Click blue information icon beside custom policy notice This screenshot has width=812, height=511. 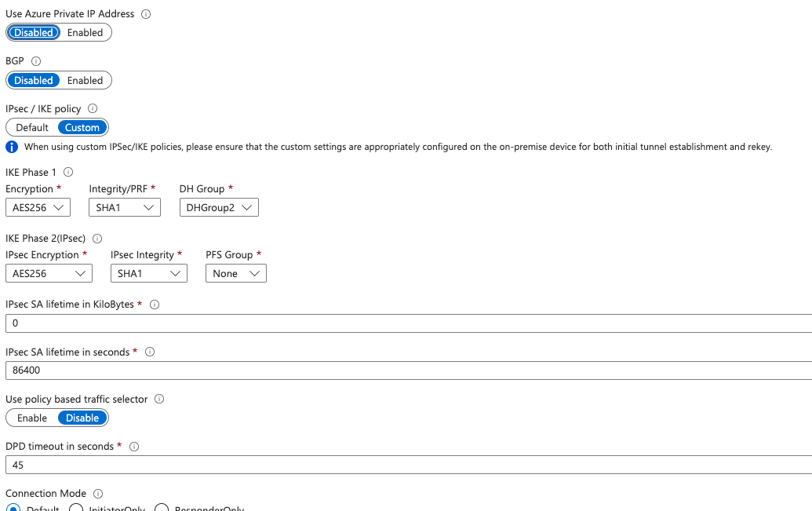pyautogui.click(x=12, y=147)
